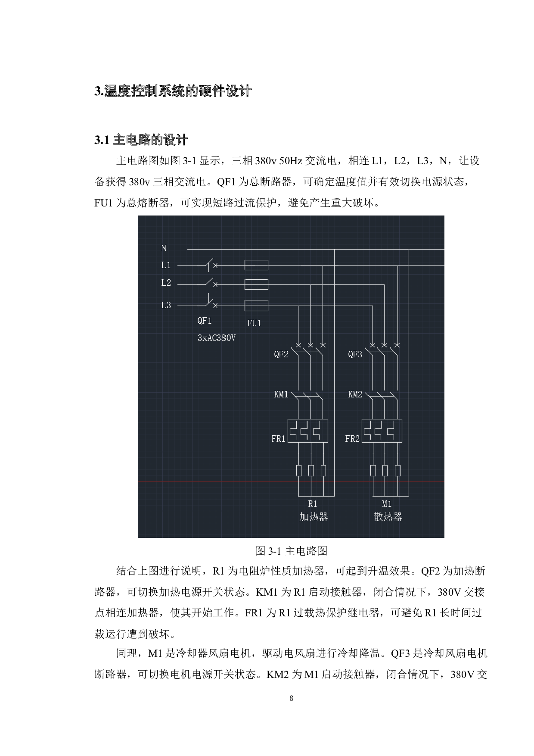Image resolution: width=534 pixels, height=756 pixels.
Task: Select the R1 load label
Action: pyautogui.click(x=313, y=503)
